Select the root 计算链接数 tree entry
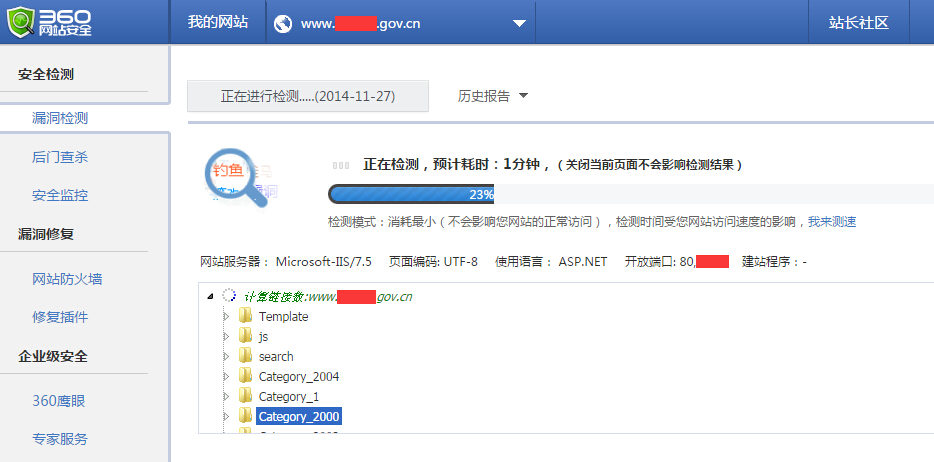Screen dimensions: 934x462 pos(328,296)
